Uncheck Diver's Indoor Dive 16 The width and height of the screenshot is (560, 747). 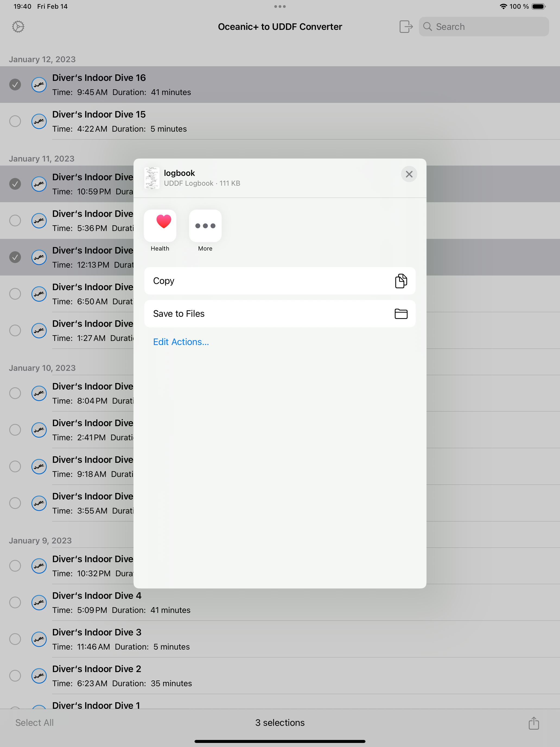(15, 84)
